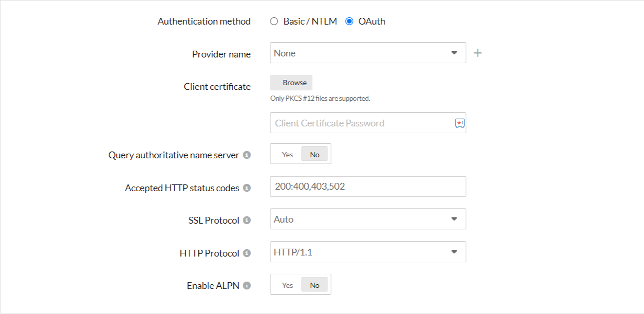The width and height of the screenshot is (644, 314).
Task: Click the SSL Protocol info icon
Action: pyautogui.click(x=247, y=220)
